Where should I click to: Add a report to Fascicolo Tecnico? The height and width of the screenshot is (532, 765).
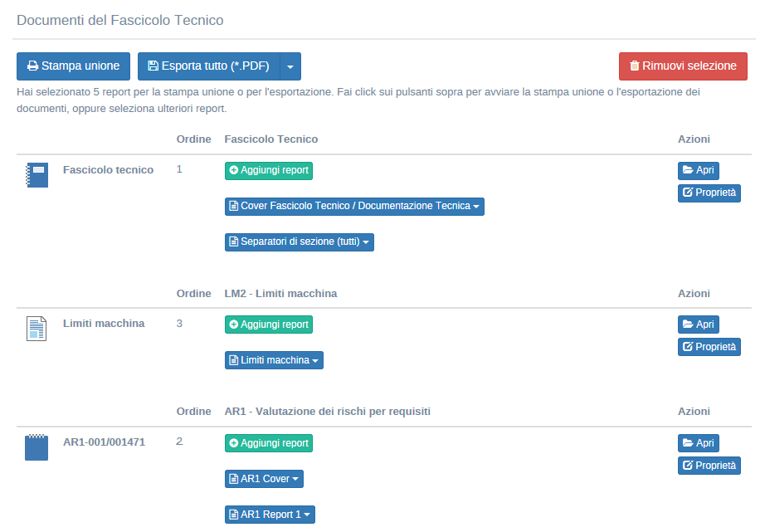[268, 171]
